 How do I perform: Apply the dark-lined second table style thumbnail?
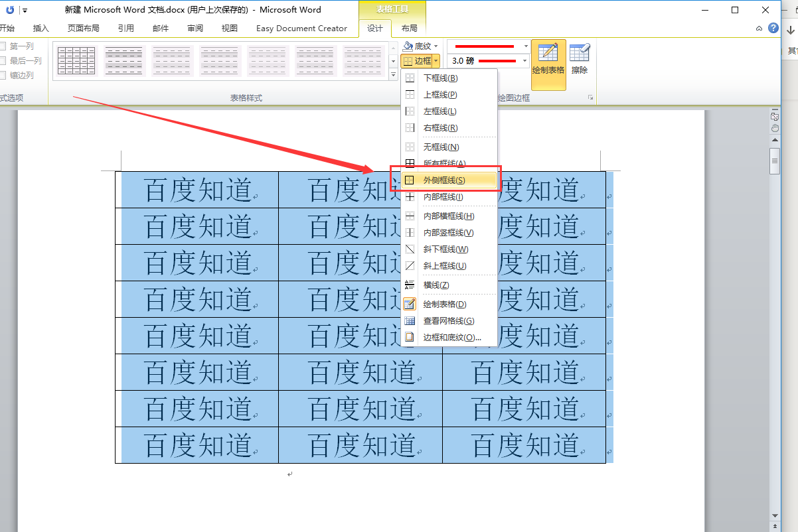[x=124, y=61]
